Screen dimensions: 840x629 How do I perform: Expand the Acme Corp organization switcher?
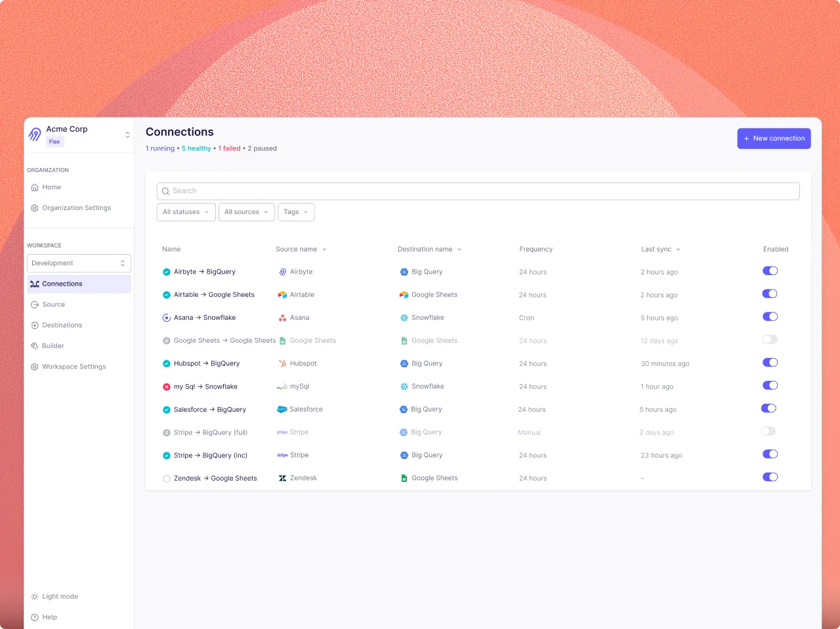tap(127, 135)
